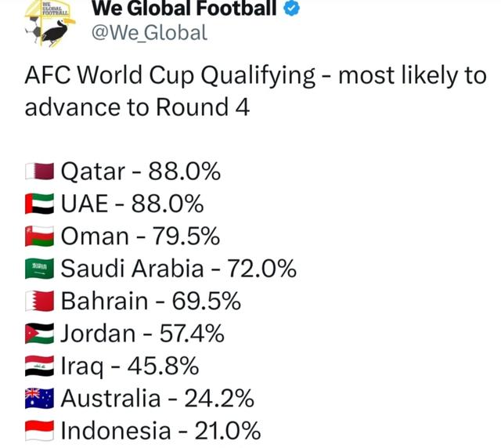Click the Oman - 79.5% text
Image resolution: width=501 pixels, height=448 pixels.
140,236
